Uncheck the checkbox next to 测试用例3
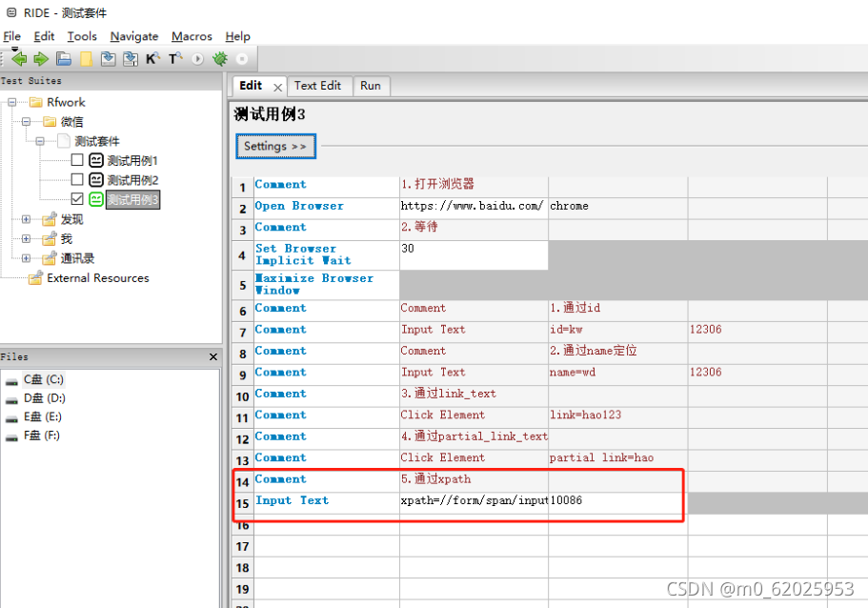Viewport: 868px width, 608px height. (x=75, y=199)
